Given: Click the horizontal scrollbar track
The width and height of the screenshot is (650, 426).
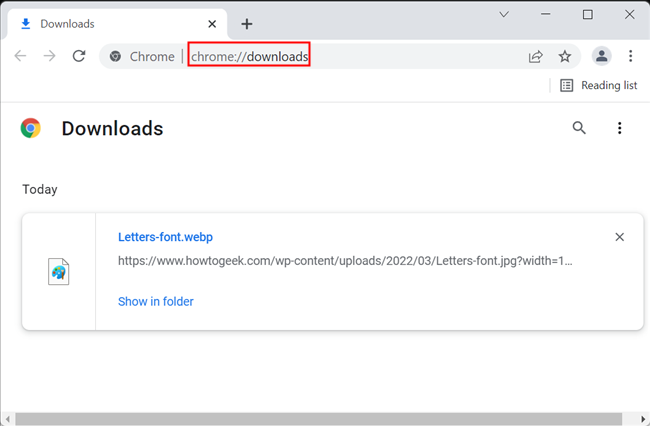Looking at the screenshot, I should coord(319,419).
